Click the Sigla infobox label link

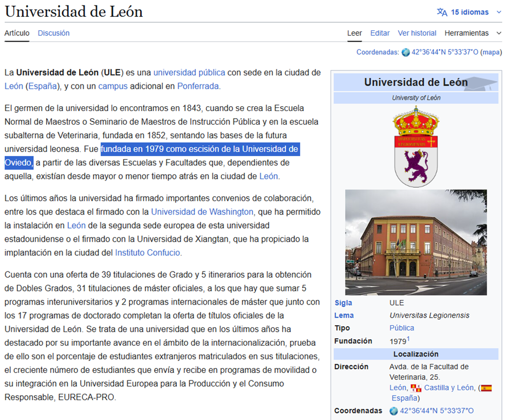tap(343, 303)
